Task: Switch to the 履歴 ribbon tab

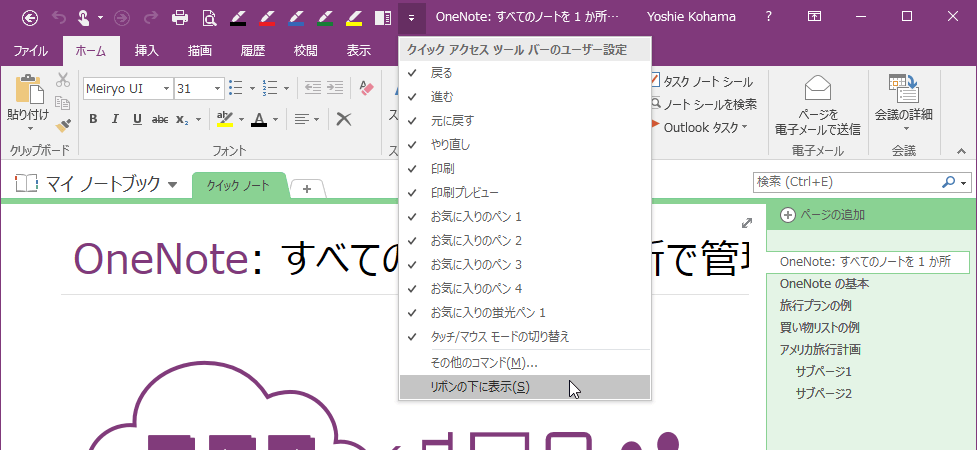Action: coord(252,51)
